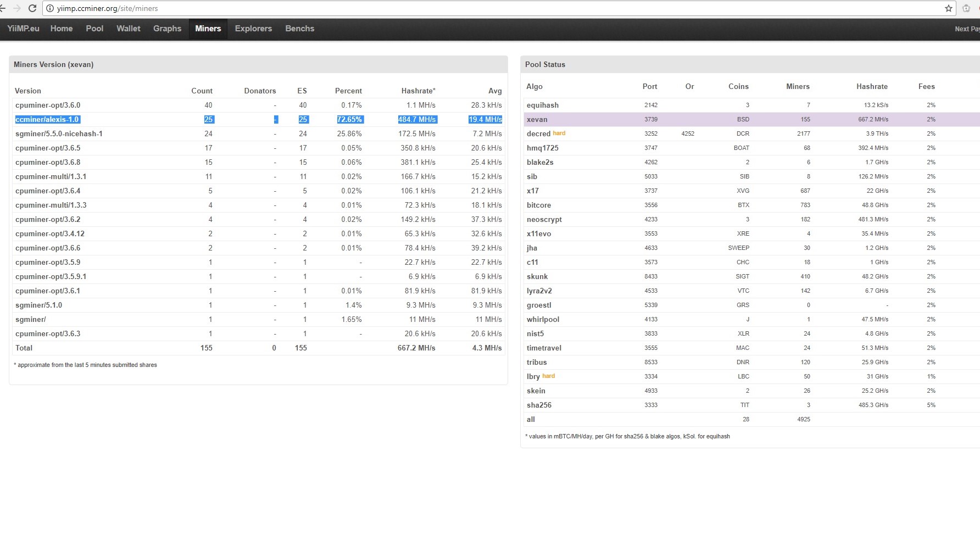Open the timetravel algo

click(544, 348)
